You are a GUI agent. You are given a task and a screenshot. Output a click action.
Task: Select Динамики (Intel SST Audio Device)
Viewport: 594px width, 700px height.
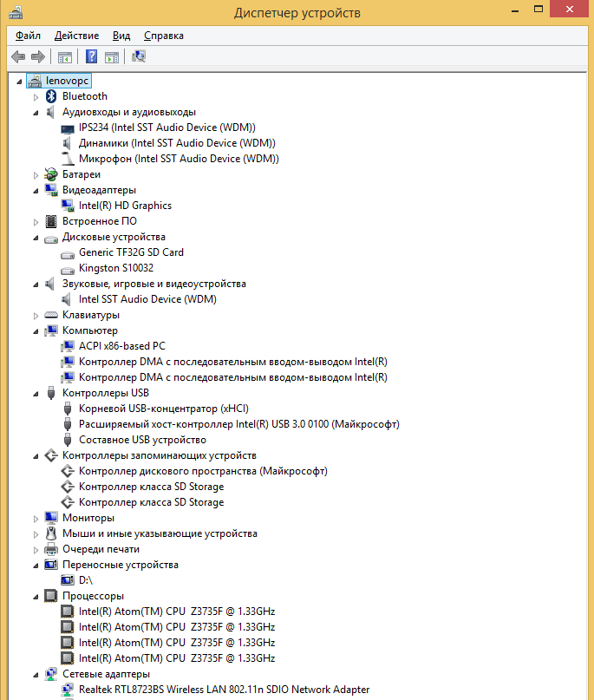click(x=177, y=143)
